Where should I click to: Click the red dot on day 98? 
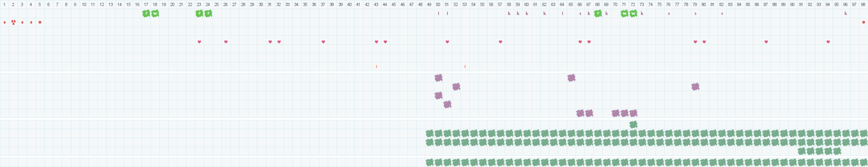point(864,22)
